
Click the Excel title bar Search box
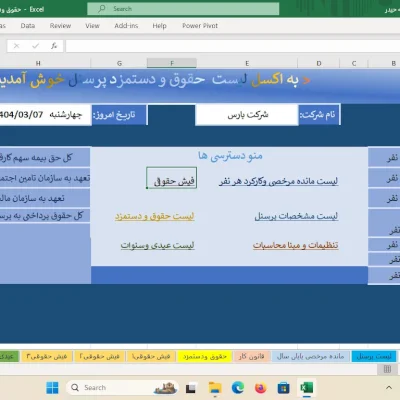183,9
